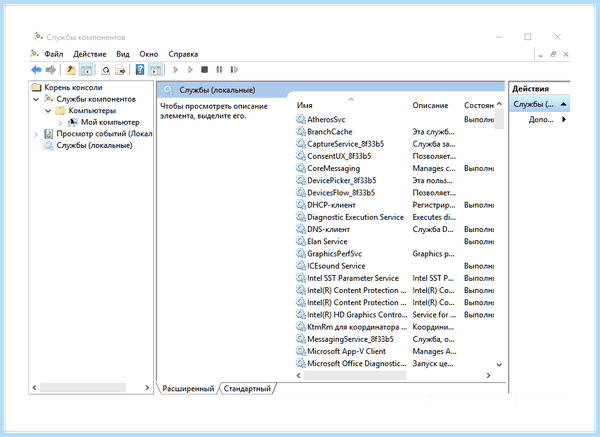
Task: Select Службы (локальные) in the tree
Action: [94, 145]
